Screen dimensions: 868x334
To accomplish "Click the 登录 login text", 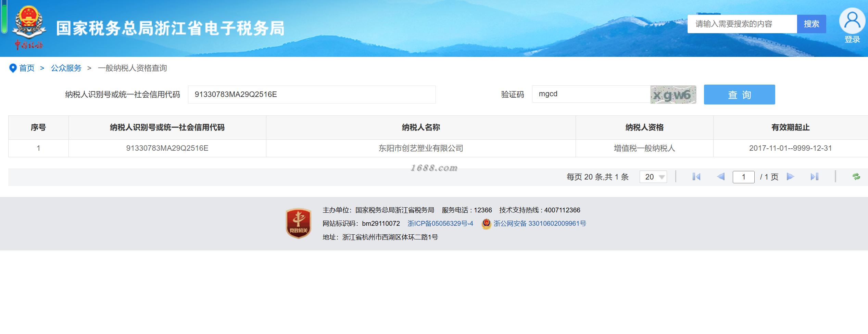I will 852,40.
